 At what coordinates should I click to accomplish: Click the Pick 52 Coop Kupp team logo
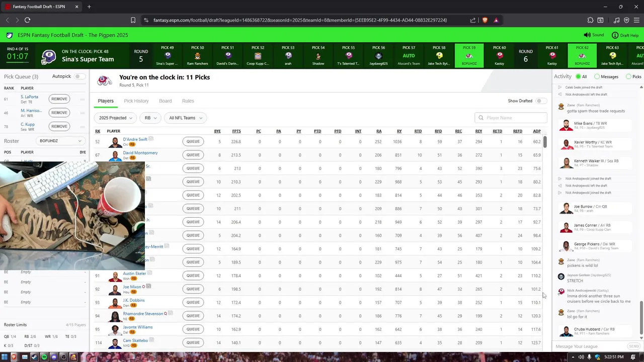(258, 56)
